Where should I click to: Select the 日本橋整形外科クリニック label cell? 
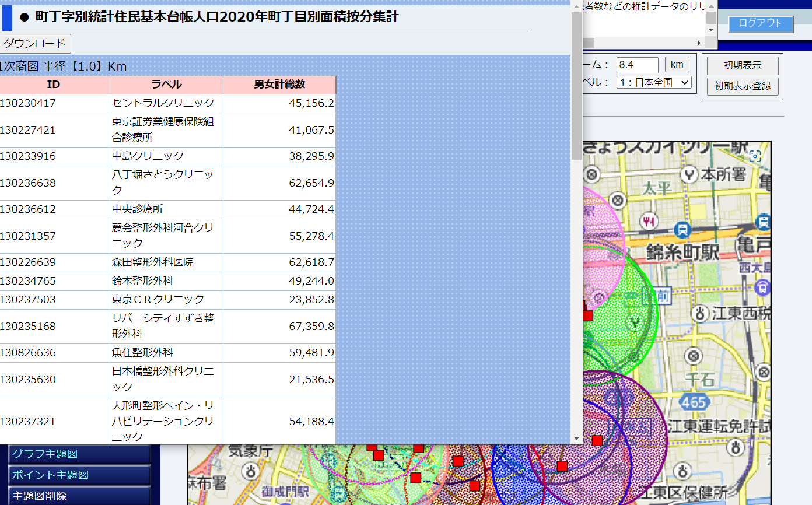166,380
